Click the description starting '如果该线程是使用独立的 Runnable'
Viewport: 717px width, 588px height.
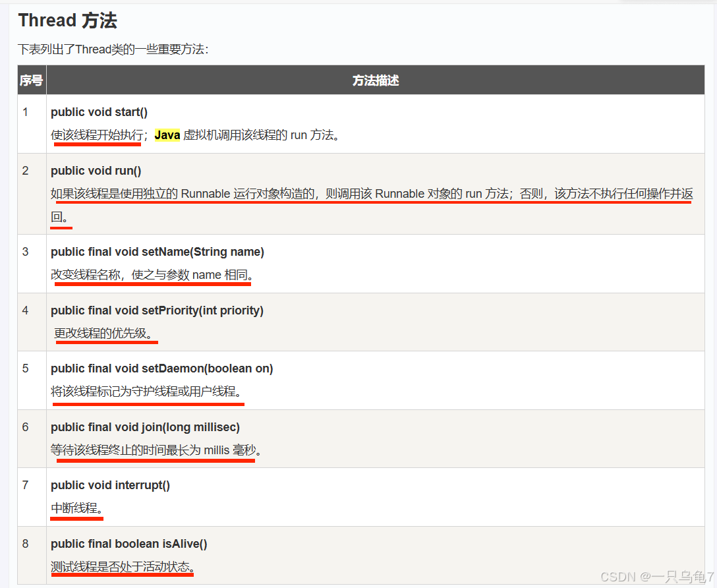point(372,205)
